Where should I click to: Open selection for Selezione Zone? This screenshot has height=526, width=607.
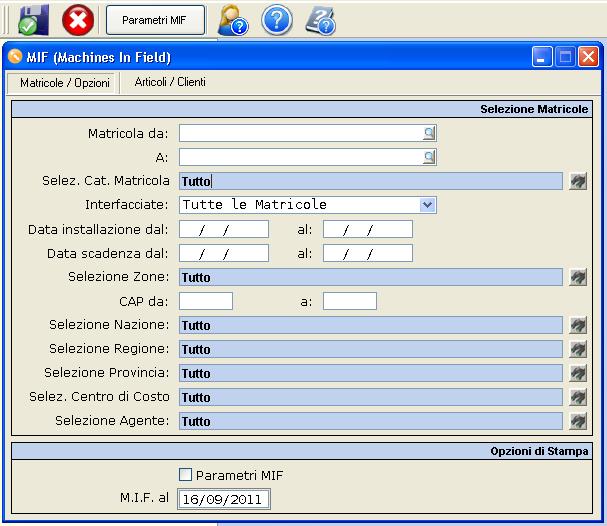tap(578, 277)
